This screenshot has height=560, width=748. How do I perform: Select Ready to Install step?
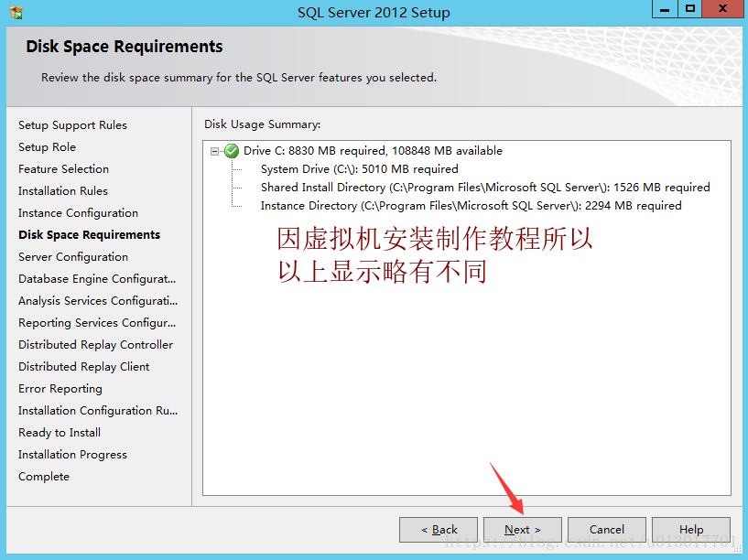[60, 432]
